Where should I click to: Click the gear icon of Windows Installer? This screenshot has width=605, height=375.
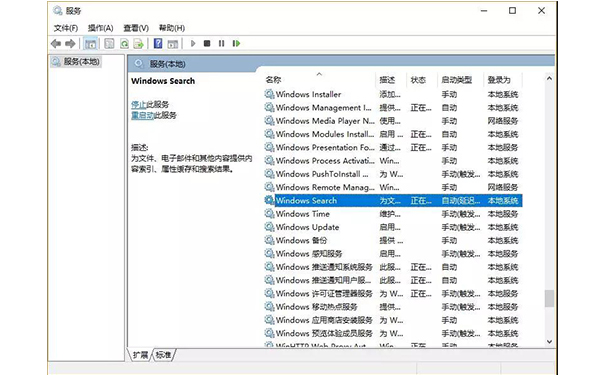pos(269,94)
